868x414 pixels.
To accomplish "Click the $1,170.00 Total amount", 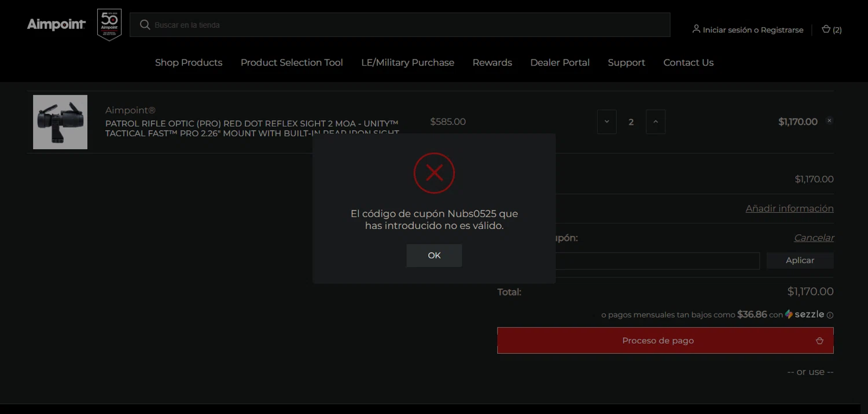I will 810,291.
